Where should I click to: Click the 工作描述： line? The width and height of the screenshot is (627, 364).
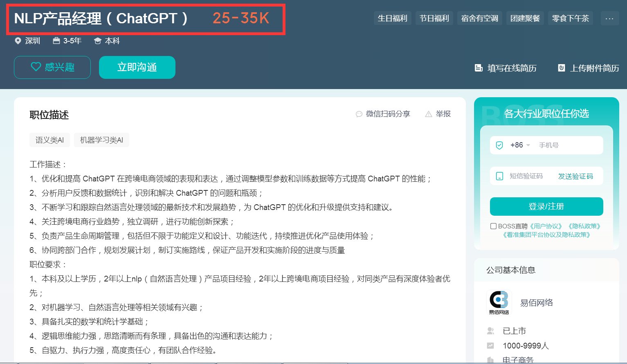tap(48, 164)
